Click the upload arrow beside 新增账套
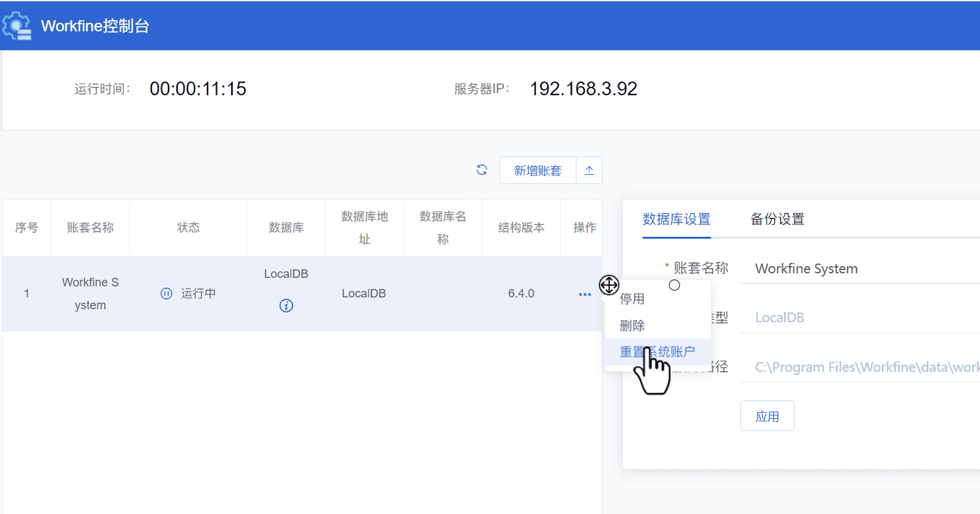This screenshot has width=980, height=514. pos(589,170)
